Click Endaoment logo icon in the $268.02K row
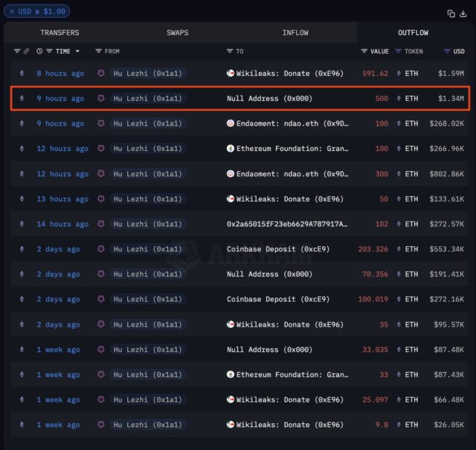476x450 pixels. [x=231, y=123]
